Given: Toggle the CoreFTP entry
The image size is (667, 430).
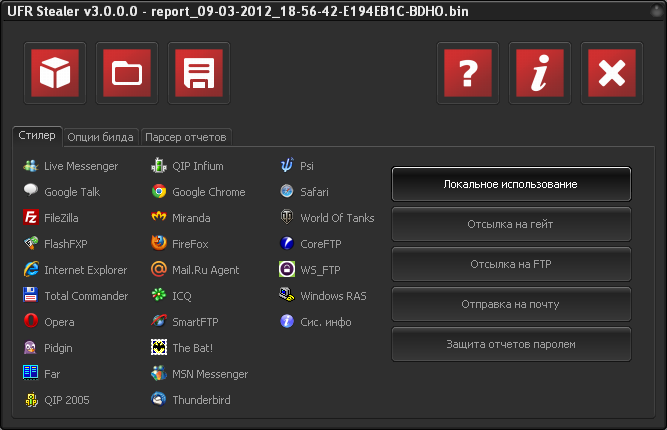Looking at the screenshot, I should click(311, 244).
